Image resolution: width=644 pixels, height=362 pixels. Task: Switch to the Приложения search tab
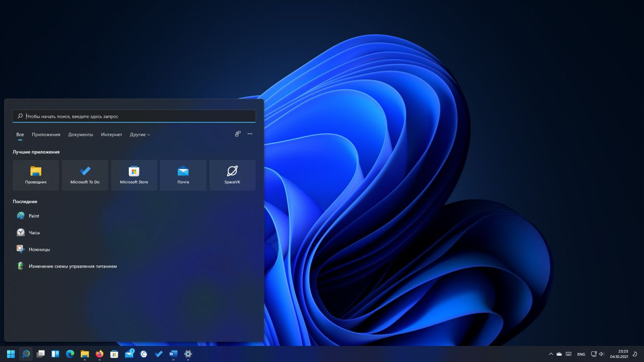(46, 135)
